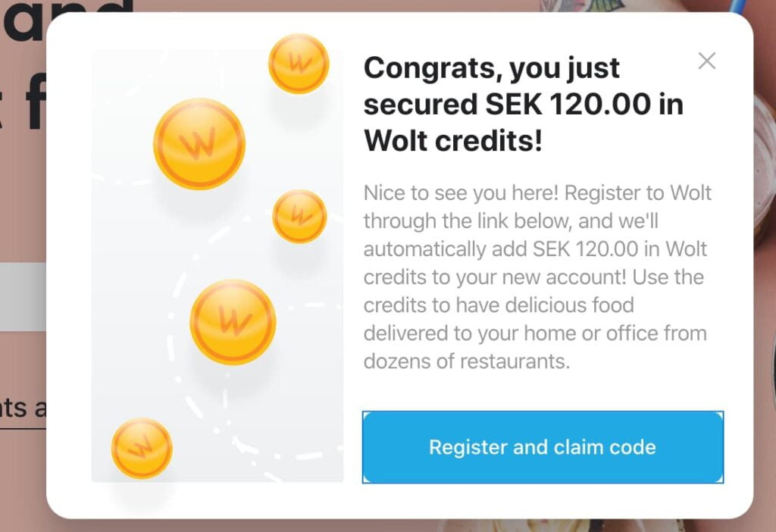
Task: Click the gray input field behind the popup
Action: [23, 296]
